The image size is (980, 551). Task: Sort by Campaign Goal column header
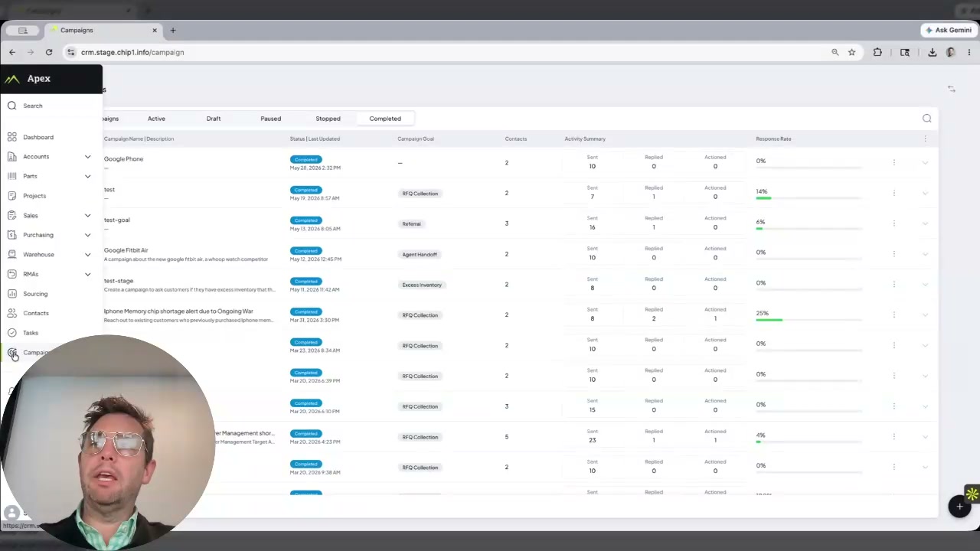pyautogui.click(x=416, y=139)
